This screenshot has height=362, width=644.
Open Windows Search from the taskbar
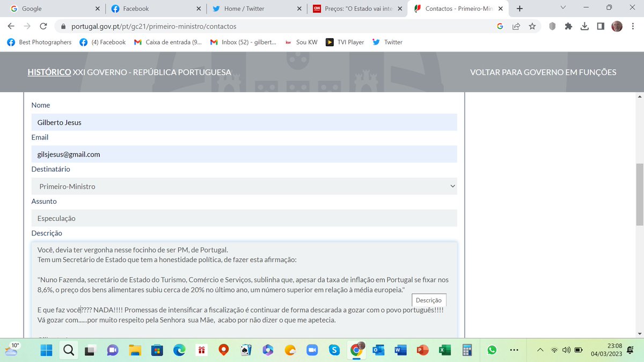tap(69, 350)
